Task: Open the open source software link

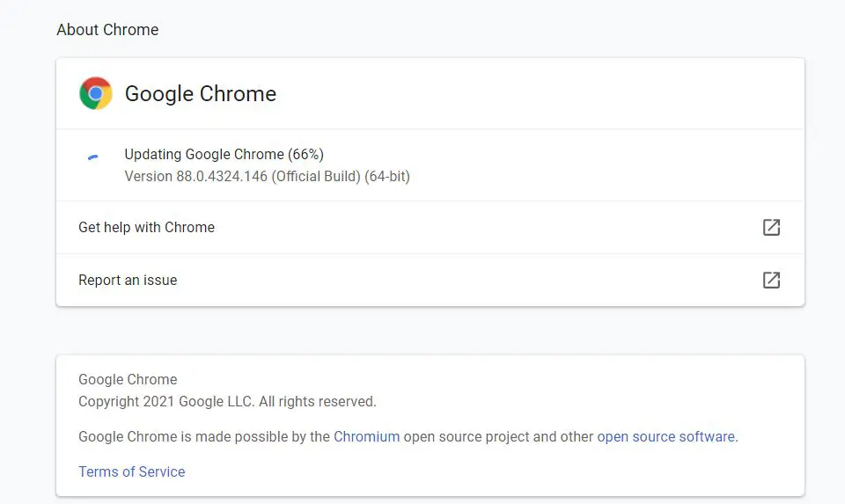Action: [665, 436]
